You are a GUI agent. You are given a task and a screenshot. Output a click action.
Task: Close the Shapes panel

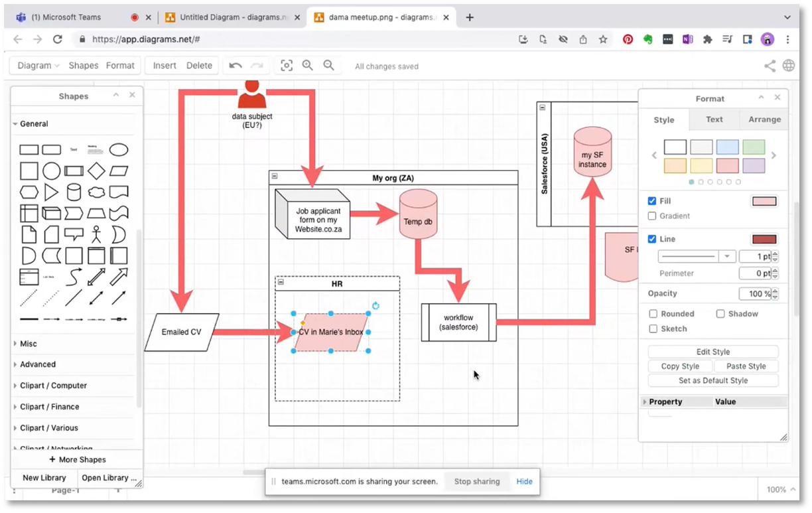pos(132,96)
